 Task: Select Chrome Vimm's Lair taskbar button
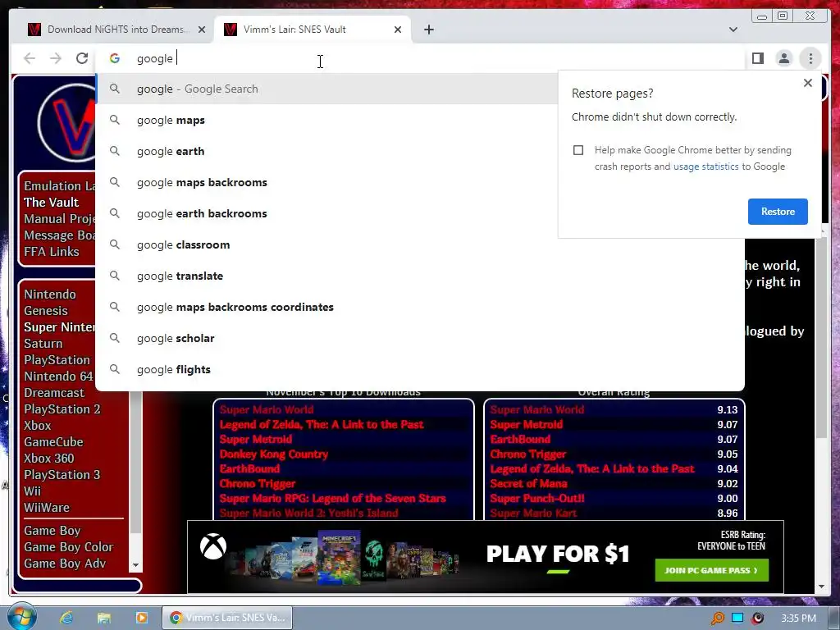pos(228,618)
